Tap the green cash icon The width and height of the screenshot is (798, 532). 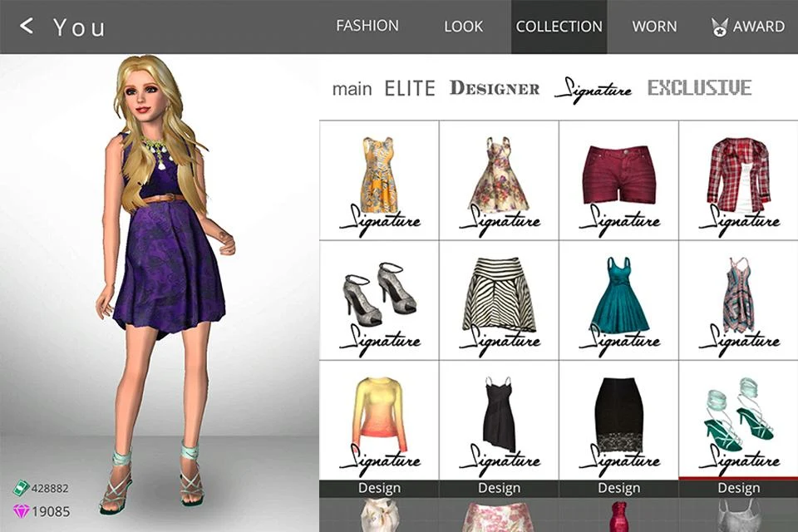pyautogui.click(x=21, y=488)
